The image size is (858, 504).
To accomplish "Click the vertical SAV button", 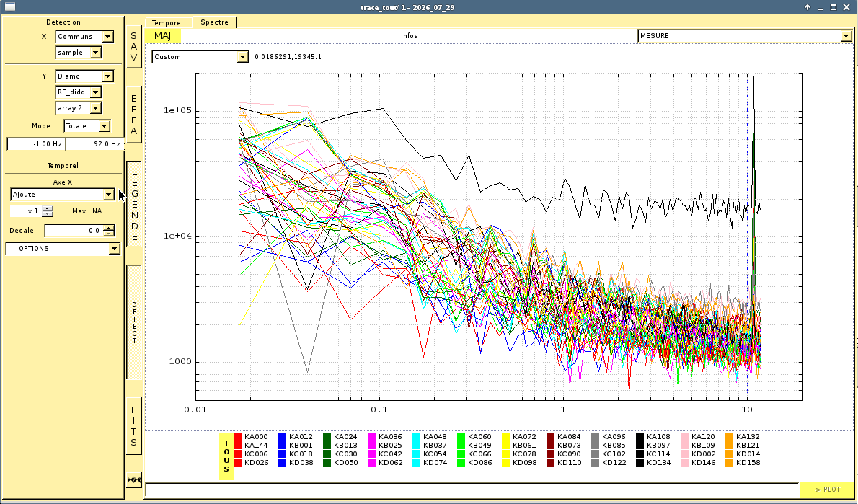I will point(134,47).
